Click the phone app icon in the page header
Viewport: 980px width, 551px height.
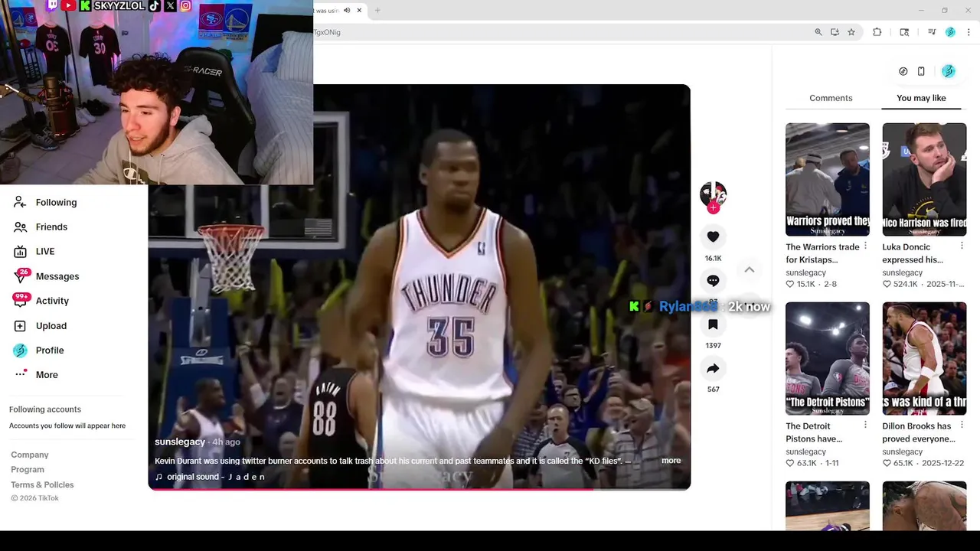tap(921, 71)
